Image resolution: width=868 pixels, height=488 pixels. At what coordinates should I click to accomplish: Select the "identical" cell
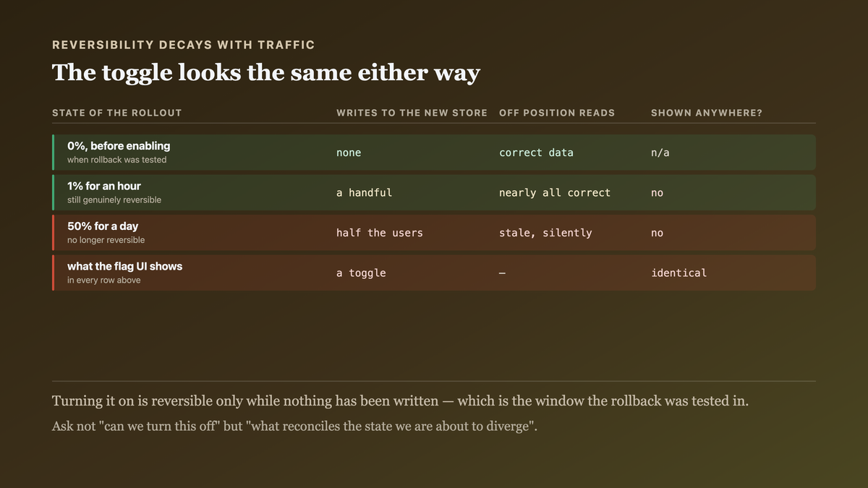pos(678,273)
